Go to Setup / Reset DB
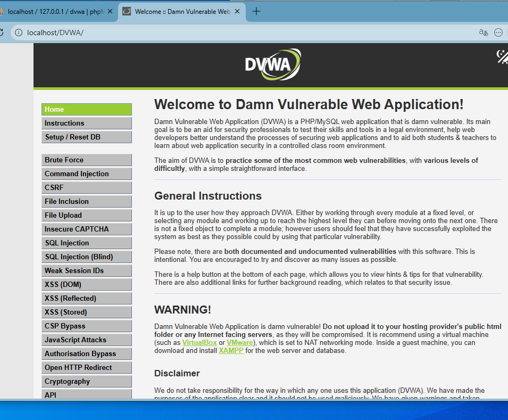 87,137
